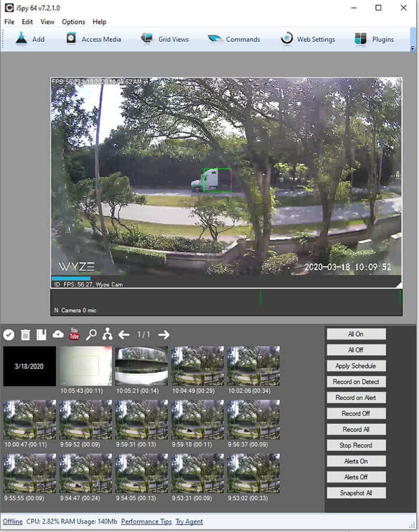
Task: Click the trash delete icon
Action: 26,334
